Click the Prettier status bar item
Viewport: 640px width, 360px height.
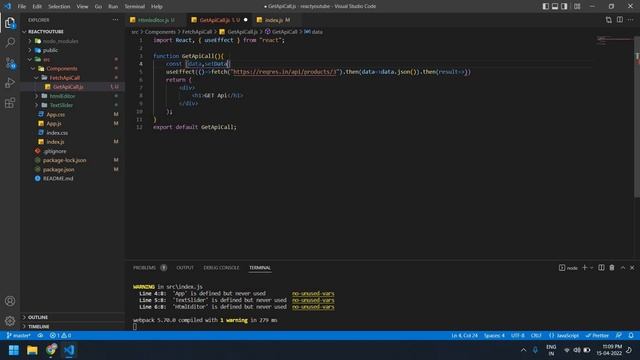[597, 336]
